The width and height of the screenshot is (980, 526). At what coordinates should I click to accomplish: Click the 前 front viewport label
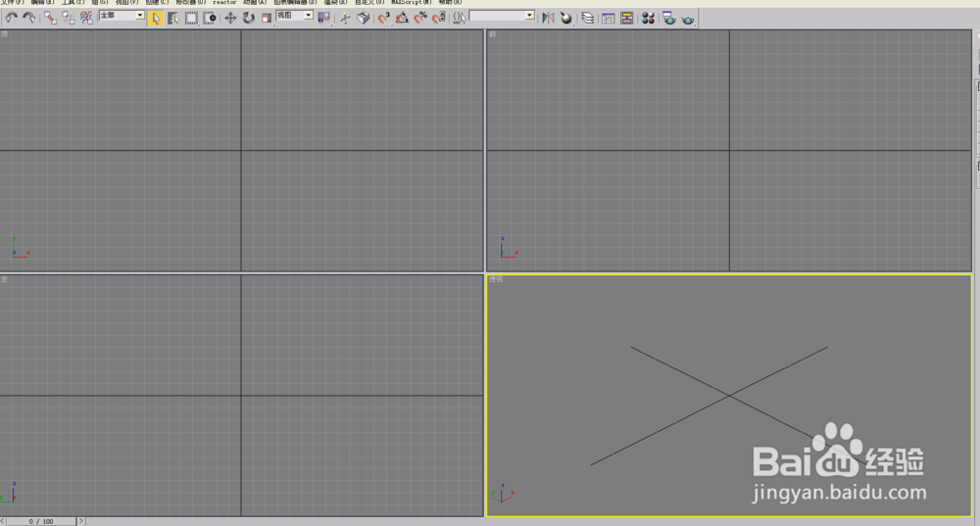(x=493, y=34)
